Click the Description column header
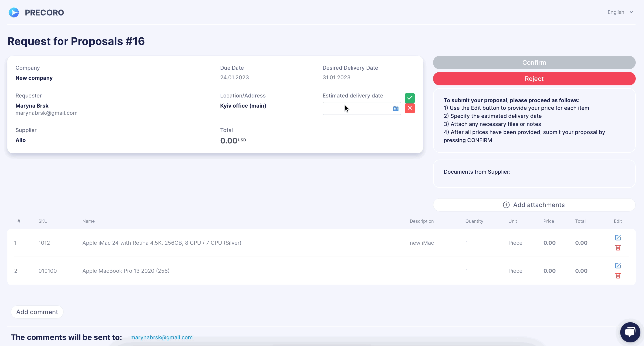Screen dimensions: 644x346 pyautogui.click(x=422, y=221)
